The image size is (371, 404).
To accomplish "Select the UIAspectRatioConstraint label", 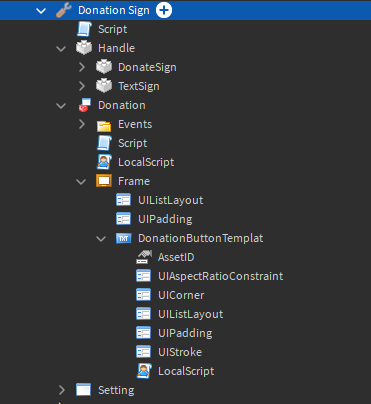I will click(x=220, y=276).
